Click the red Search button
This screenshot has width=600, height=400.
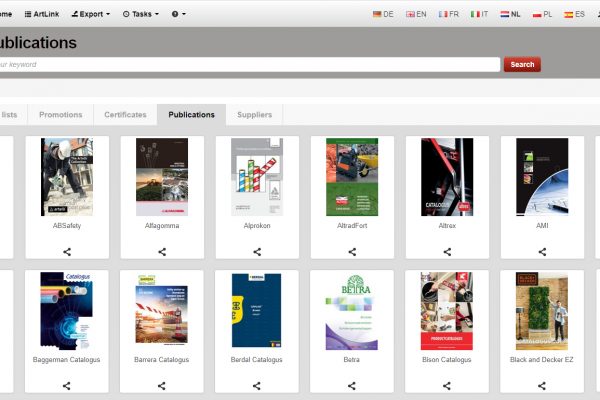tap(522, 64)
